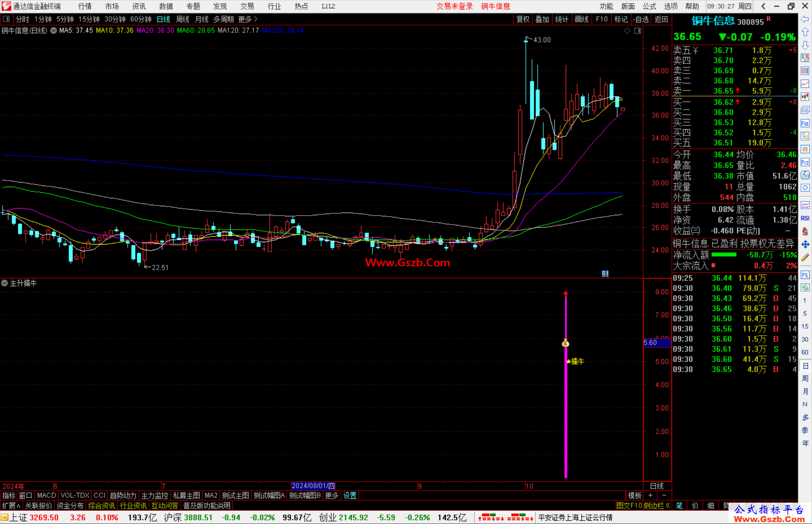812x524 pixels.
Task: Toggle the diamond icon atop main chart
Action: (x=627, y=31)
